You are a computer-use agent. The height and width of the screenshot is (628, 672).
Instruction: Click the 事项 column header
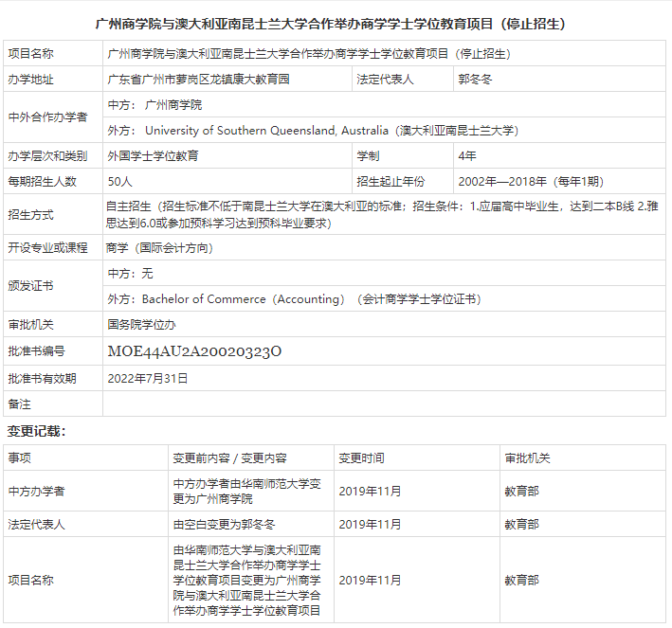(x=19, y=458)
